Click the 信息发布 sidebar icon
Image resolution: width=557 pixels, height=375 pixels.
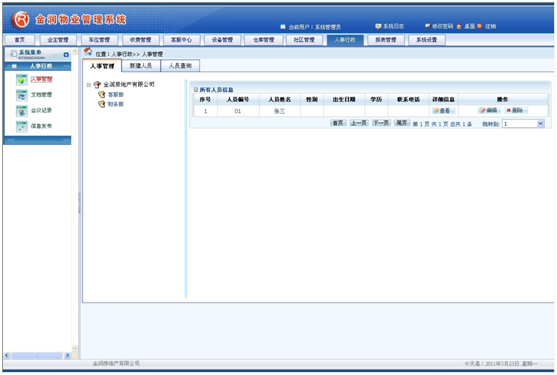click(21, 127)
